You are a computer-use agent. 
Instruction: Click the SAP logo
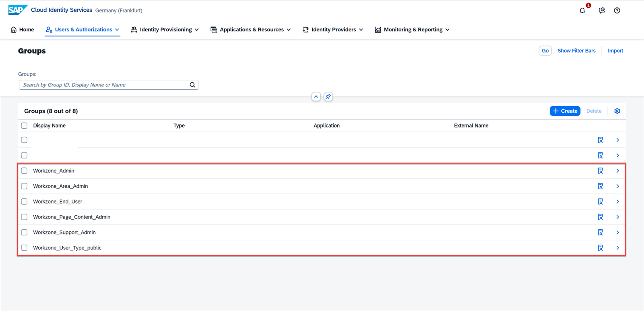coord(18,10)
